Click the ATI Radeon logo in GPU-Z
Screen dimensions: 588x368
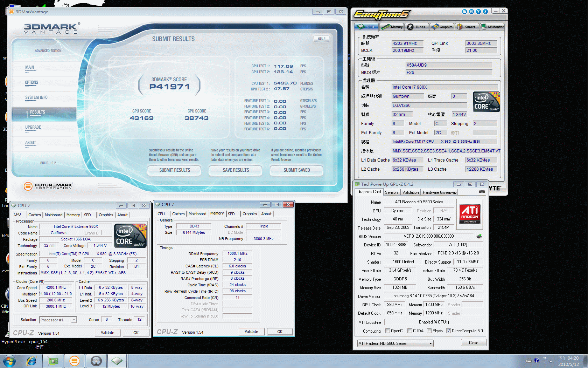click(470, 214)
